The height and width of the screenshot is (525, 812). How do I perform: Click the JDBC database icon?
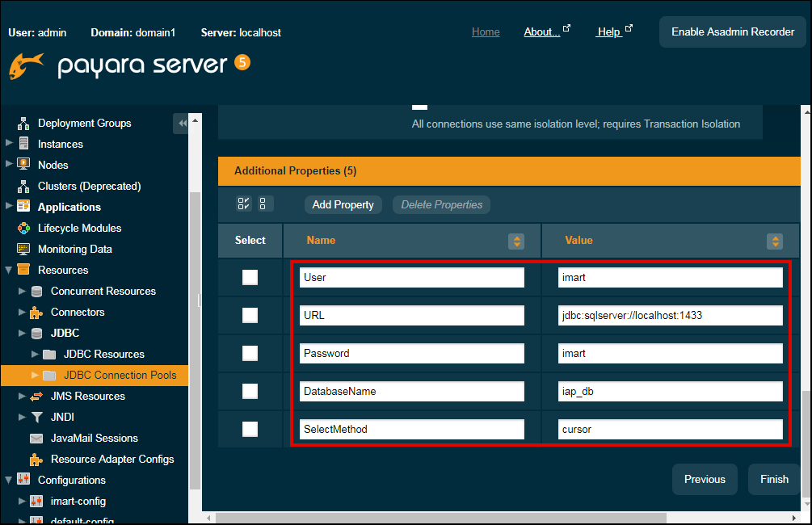(x=36, y=333)
